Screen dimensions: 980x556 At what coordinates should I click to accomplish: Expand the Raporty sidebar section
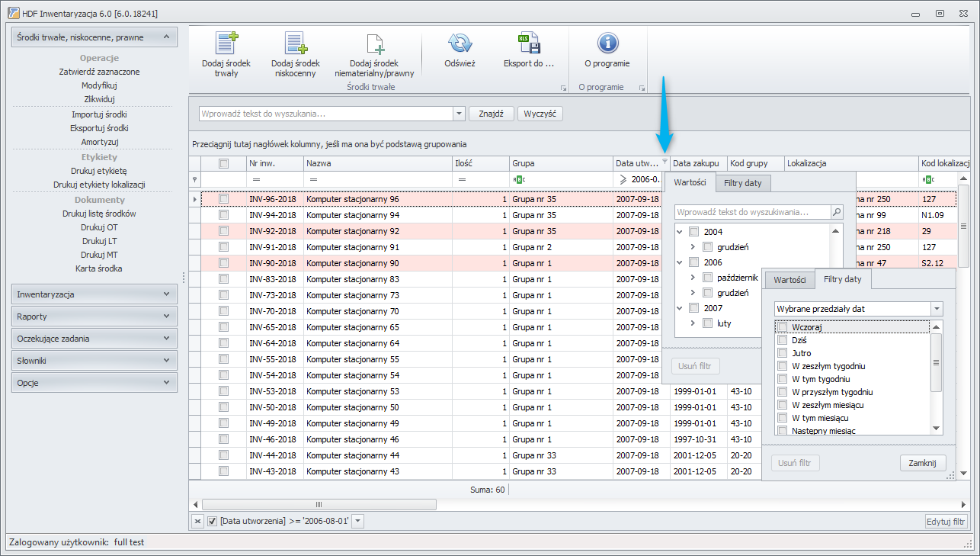point(94,317)
